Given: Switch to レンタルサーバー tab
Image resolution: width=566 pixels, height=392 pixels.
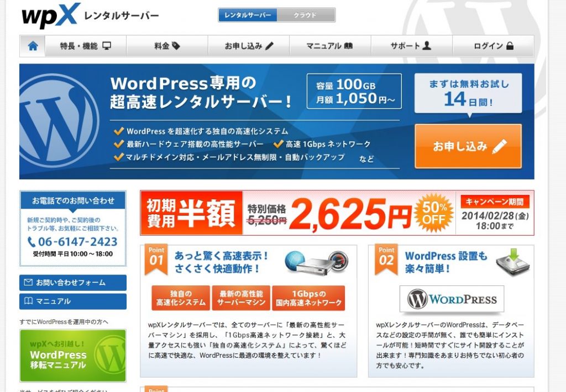Looking at the screenshot, I should (248, 15).
